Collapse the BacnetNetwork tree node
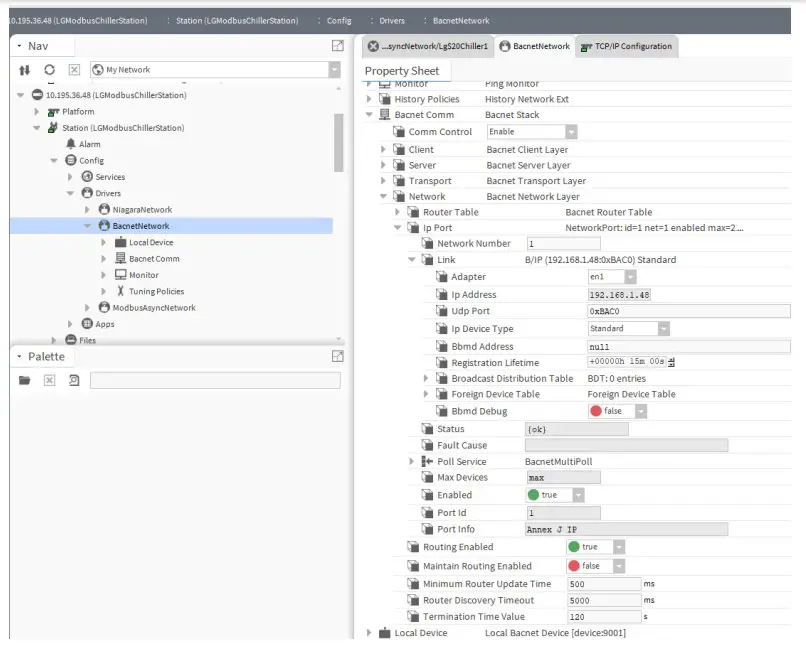This screenshot has height=656, width=806. click(x=87, y=226)
